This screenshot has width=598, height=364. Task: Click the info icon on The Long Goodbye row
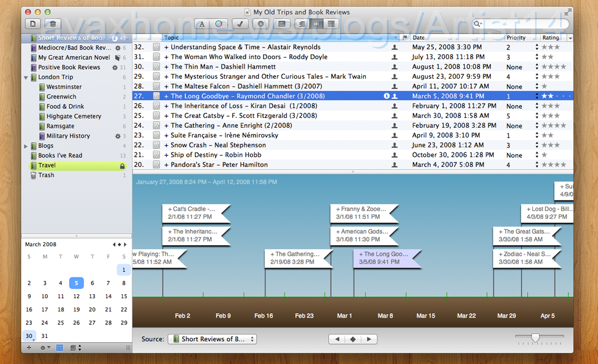386,96
